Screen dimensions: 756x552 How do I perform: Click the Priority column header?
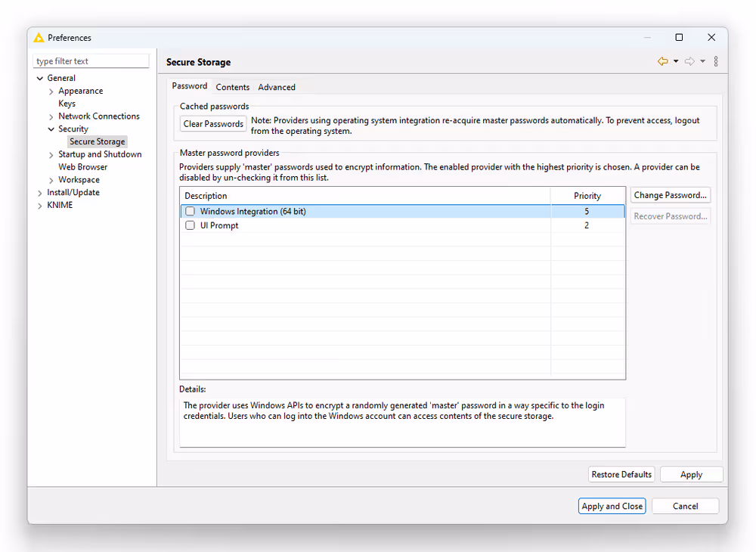(x=587, y=195)
